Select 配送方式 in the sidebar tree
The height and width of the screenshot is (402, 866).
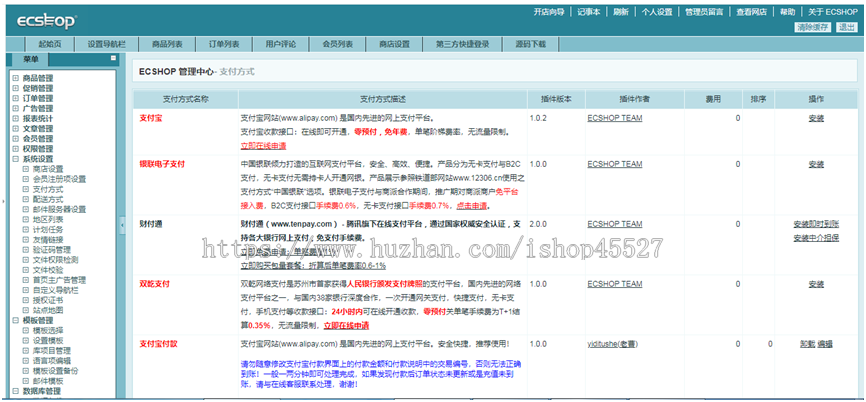click(48, 199)
